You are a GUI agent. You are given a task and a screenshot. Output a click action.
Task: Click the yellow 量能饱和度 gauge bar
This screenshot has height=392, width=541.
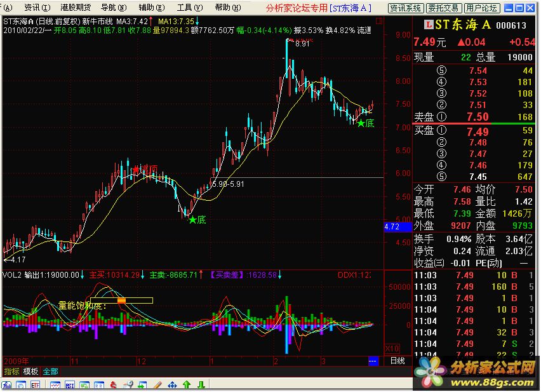click(121, 301)
